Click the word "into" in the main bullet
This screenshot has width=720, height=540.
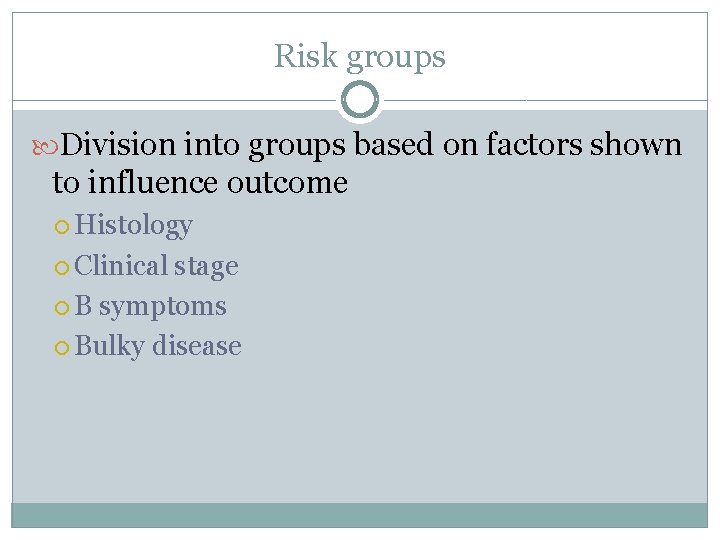210,146
